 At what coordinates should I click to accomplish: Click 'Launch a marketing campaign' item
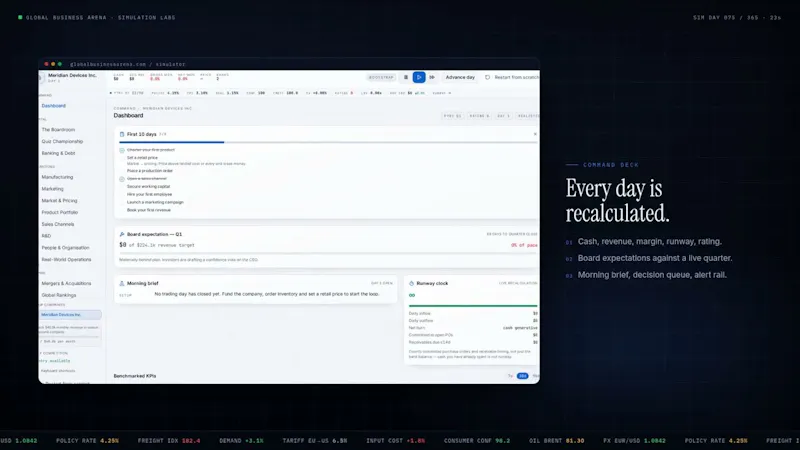coord(155,202)
